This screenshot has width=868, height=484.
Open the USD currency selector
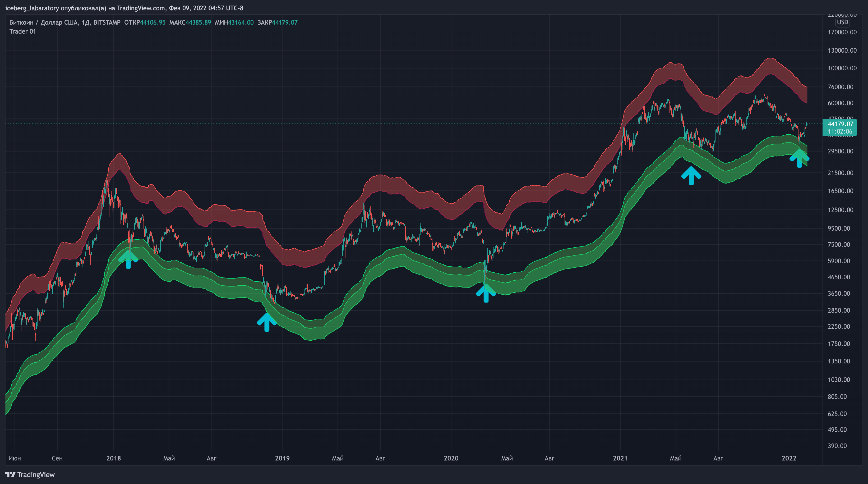(842, 22)
